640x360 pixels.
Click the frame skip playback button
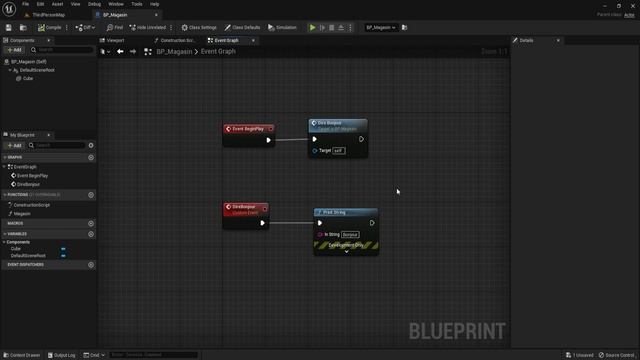tap(322, 27)
